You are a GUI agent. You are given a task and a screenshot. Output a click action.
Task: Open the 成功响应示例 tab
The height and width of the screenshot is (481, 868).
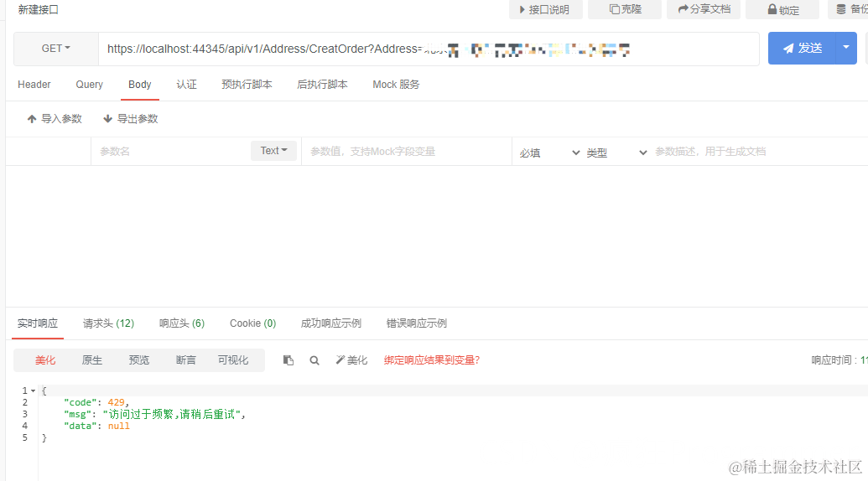click(331, 323)
